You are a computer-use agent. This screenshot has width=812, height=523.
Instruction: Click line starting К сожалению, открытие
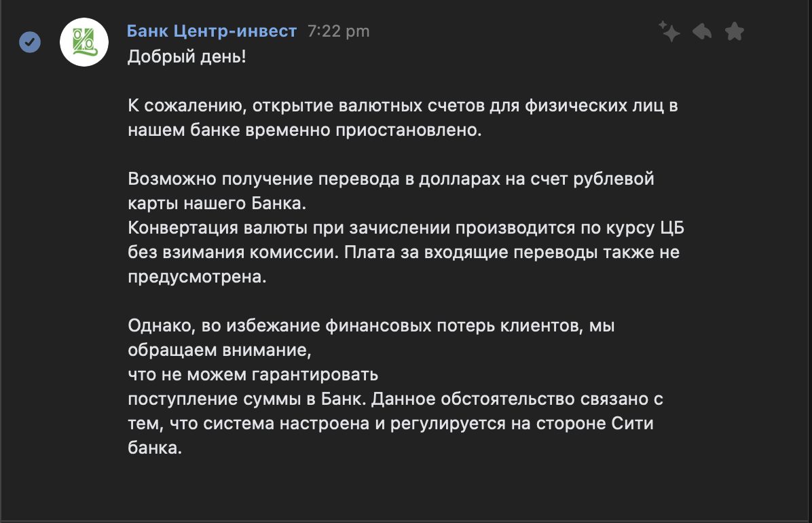click(403, 105)
